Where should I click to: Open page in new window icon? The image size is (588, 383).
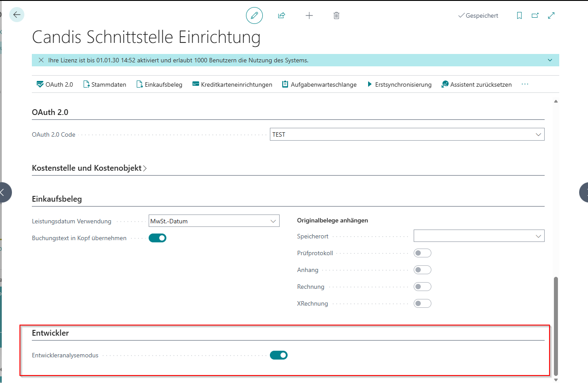pyautogui.click(x=535, y=15)
